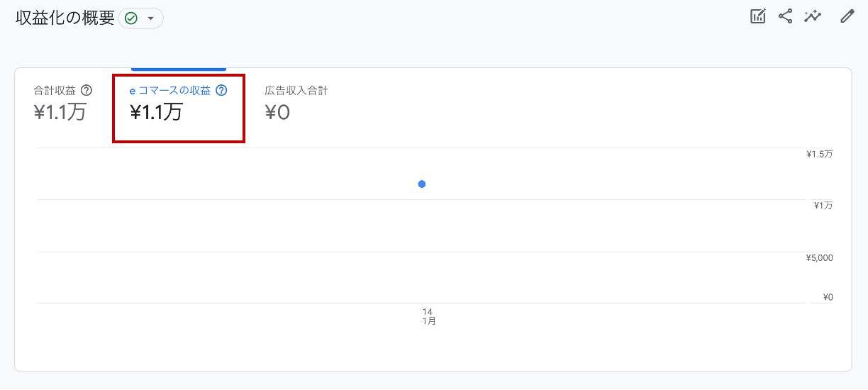This screenshot has height=390, width=868.
Task: Open Insights sparkle trend icon
Action: [x=813, y=16]
